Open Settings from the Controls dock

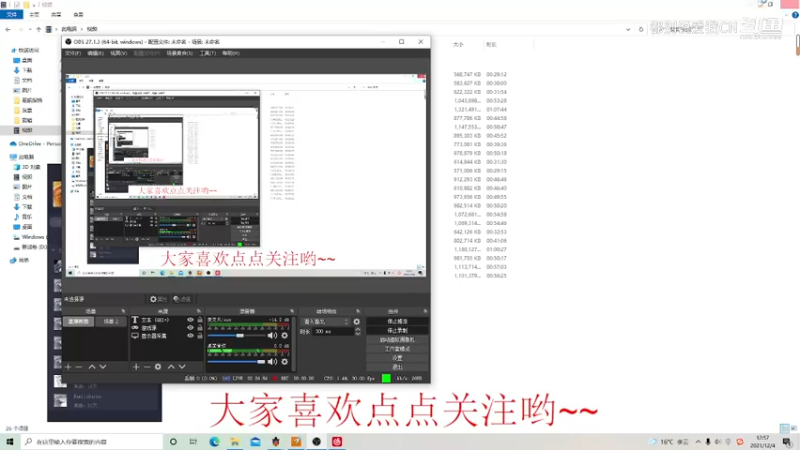397,358
